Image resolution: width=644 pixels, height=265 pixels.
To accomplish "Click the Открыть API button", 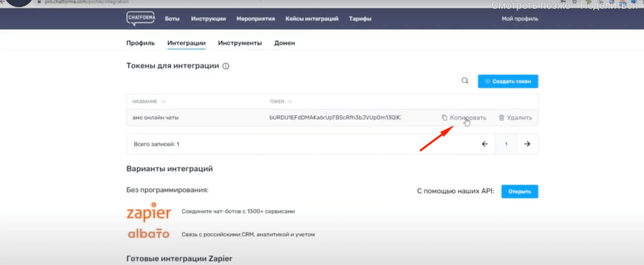I will (520, 191).
